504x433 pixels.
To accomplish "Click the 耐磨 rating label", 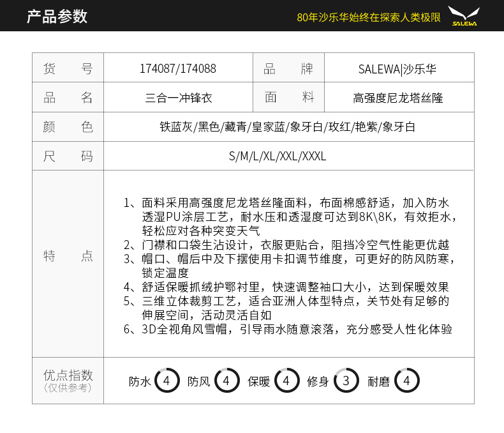I will [378, 381].
